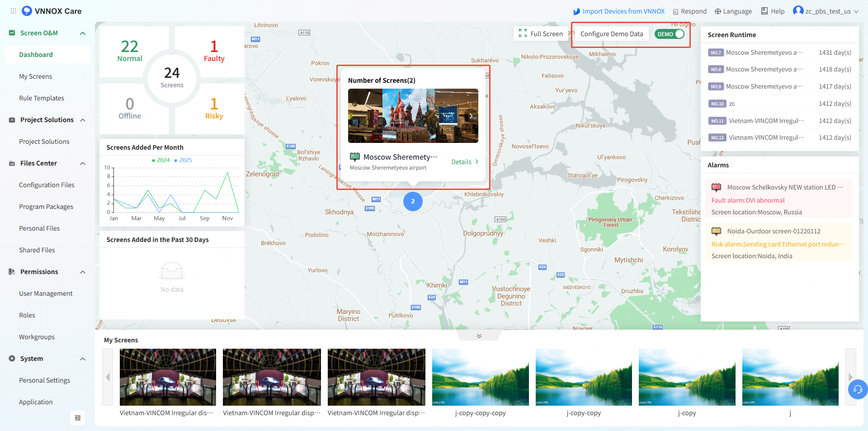The height and width of the screenshot is (431, 868).
Task: Click Configure Demo Data button
Action: click(x=611, y=34)
